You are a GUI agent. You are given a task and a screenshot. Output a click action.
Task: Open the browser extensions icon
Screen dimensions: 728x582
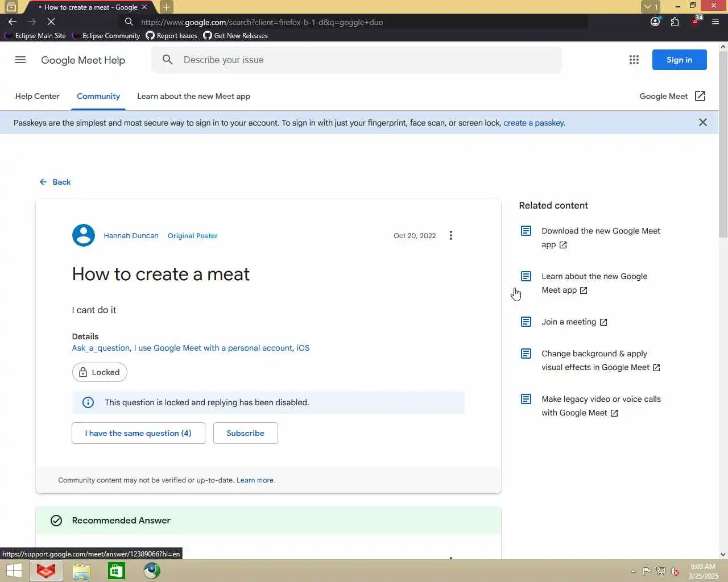click(675, 22)
